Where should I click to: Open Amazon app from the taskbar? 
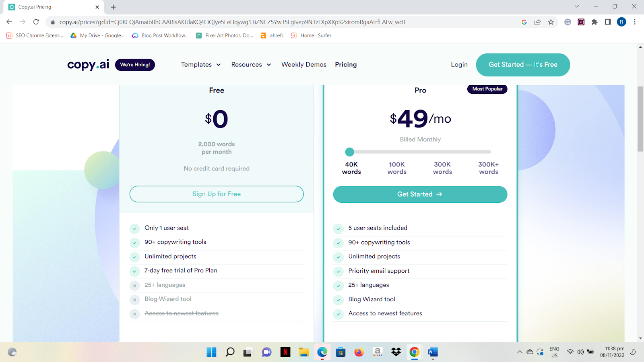378,352
